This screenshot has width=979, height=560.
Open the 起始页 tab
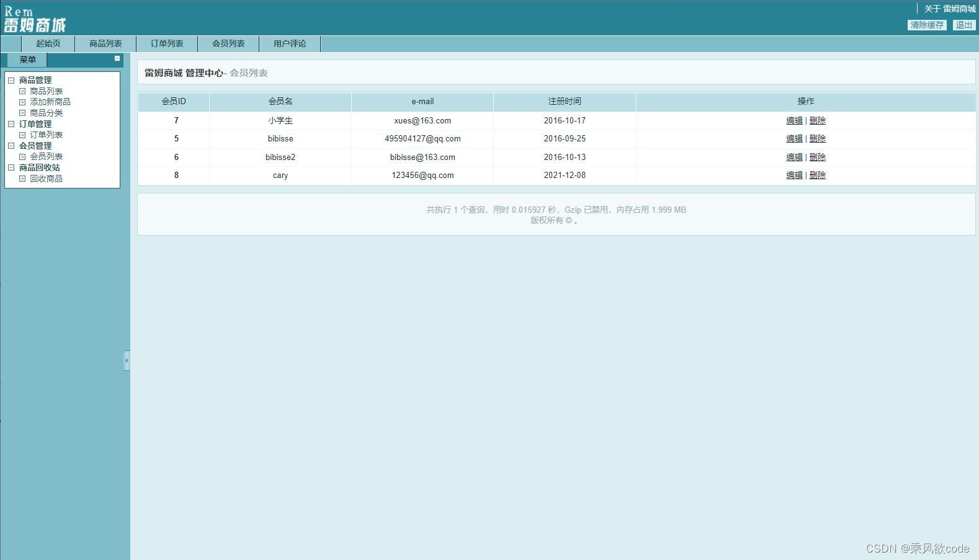(x=48, y=43)
